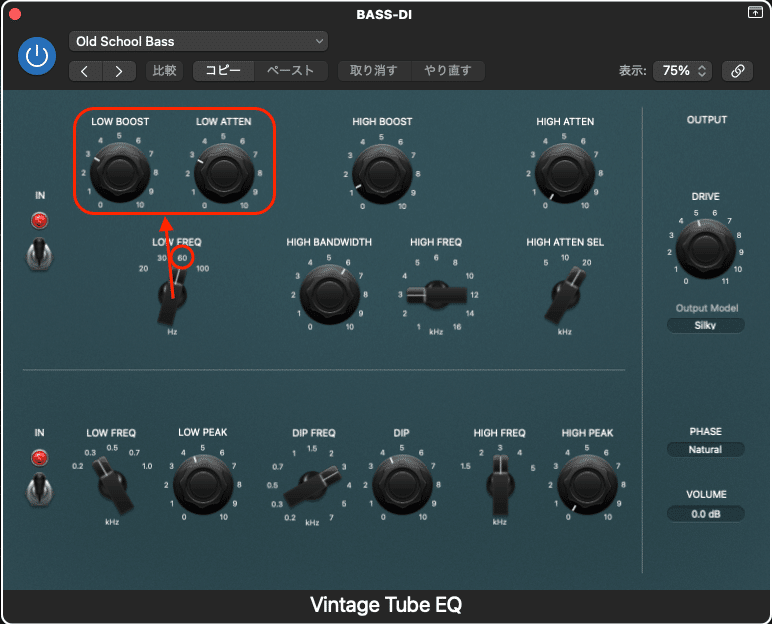772x624 pixels.
Task: Close the BASS-DI plug-in window
Action: [15, 14]
